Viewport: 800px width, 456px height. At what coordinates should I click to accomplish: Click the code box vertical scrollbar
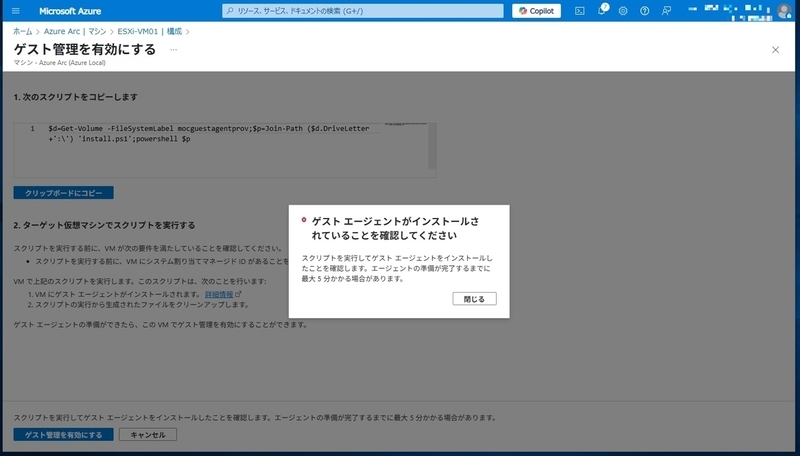point(432,146)
